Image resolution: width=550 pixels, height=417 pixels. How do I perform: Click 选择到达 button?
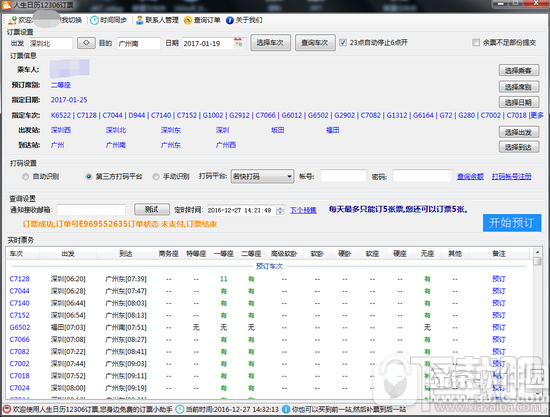tap(519, 147)
